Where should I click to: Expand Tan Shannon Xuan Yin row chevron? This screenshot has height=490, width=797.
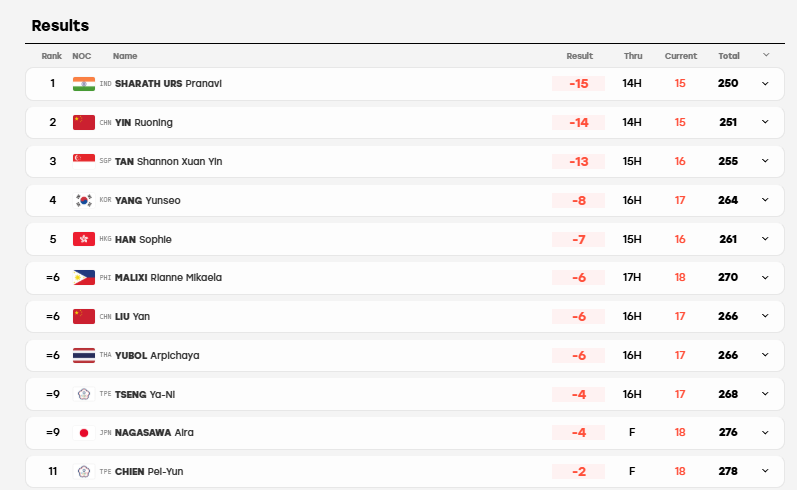[x=765, y=161]
